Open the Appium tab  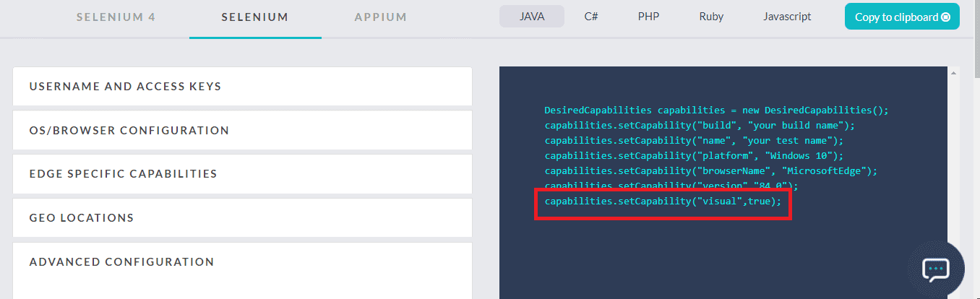point(381,17)
